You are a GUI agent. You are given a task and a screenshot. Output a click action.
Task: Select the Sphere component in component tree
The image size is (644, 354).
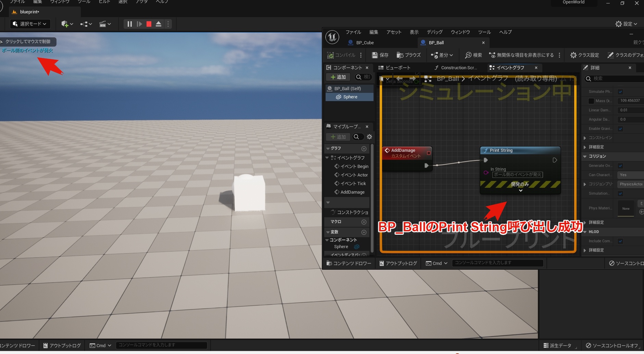pos(350,97)
